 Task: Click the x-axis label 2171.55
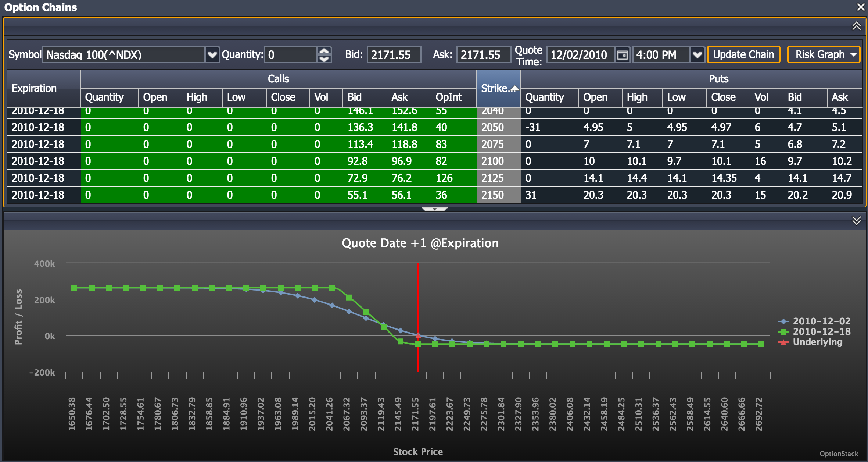415,414
